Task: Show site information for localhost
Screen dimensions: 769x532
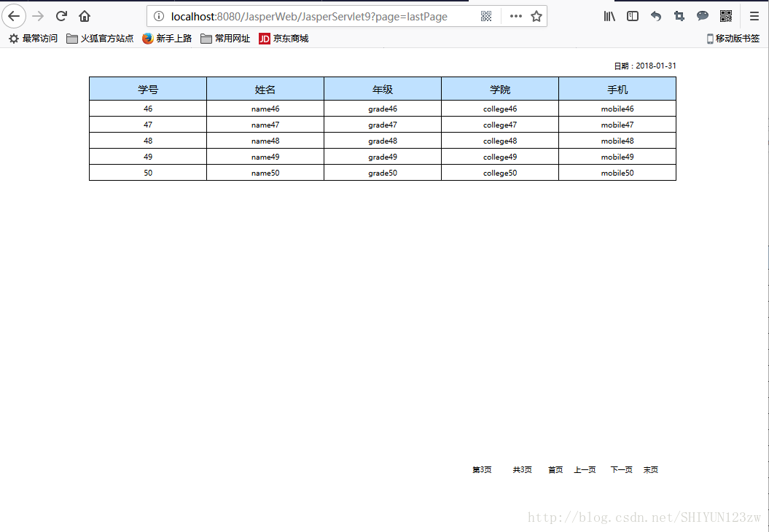Action: point(158,16)
